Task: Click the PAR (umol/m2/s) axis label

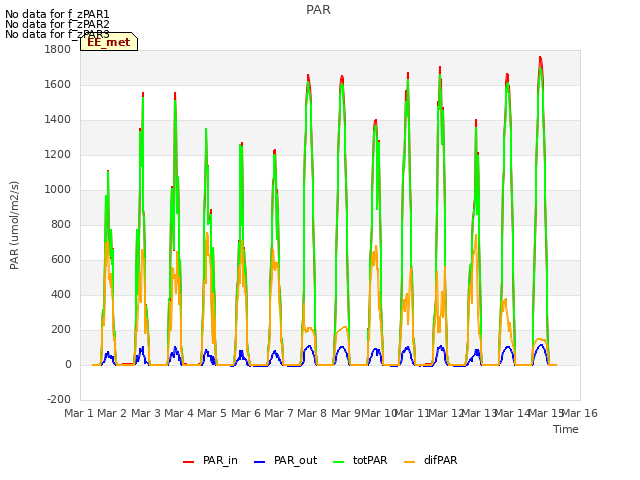Action: pyautogui.click(x=14, y=225)
